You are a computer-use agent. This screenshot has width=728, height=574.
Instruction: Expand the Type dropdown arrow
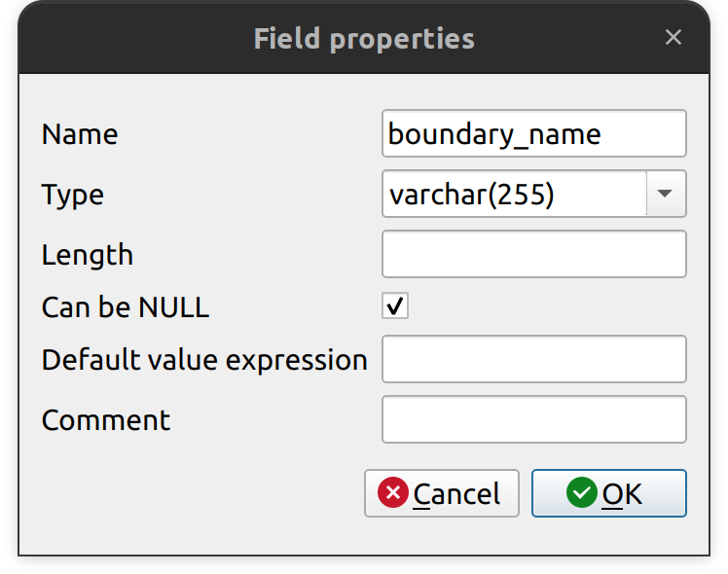coord(666,194)
